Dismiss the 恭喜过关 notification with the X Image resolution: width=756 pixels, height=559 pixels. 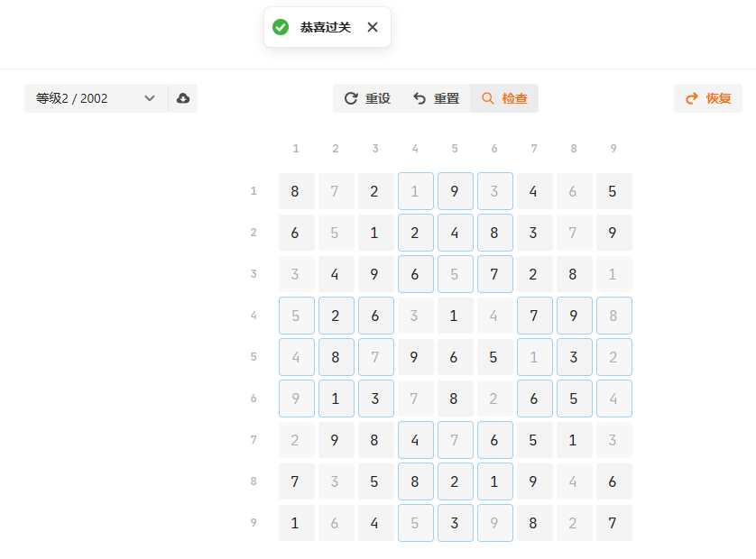pyautogui.click(x=373, y=27)
